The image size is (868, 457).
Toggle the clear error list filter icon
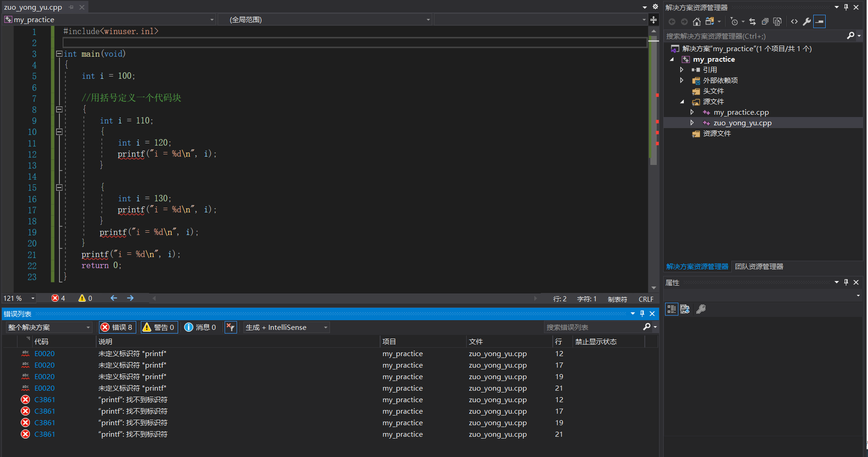click(x=231, y=327)
